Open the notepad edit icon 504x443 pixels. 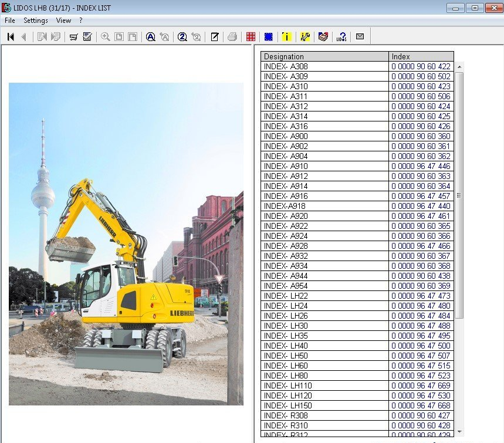click(215, 37)
